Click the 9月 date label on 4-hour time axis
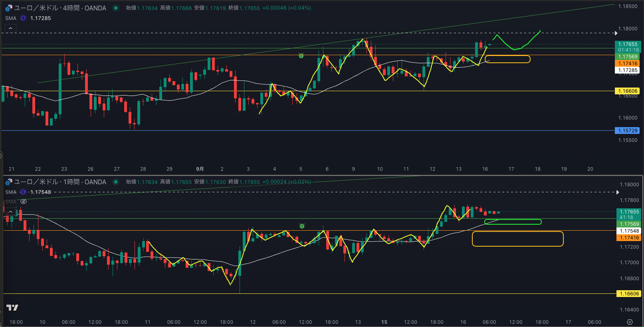 tap(200, 169)
